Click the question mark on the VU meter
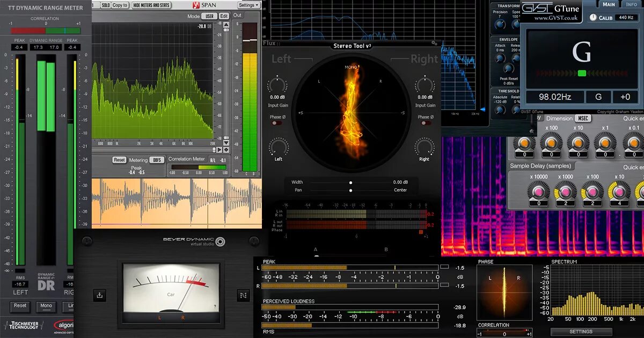Image resolution: width=644 pixels, height=338 pixels. tap(215, 306)
